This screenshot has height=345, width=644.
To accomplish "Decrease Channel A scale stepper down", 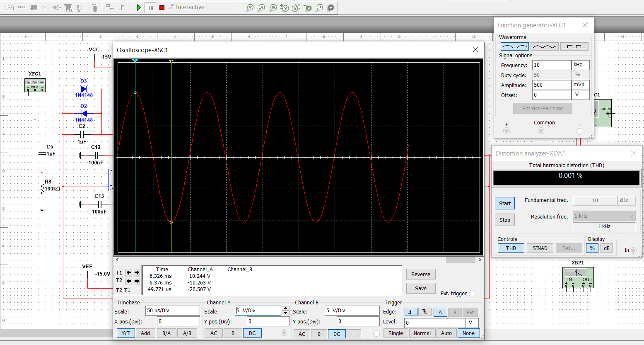I will point(285,313).
